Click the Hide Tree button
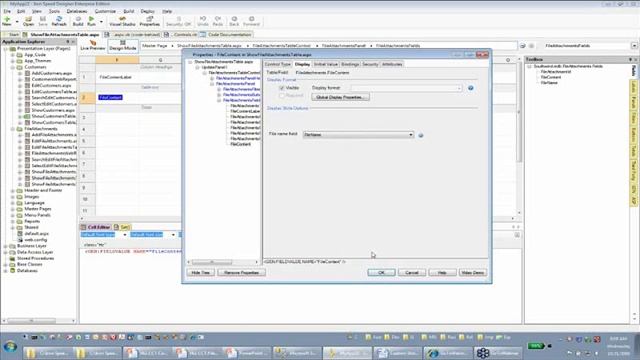Viewport: 640px width, 360px height. pos(200,272)
